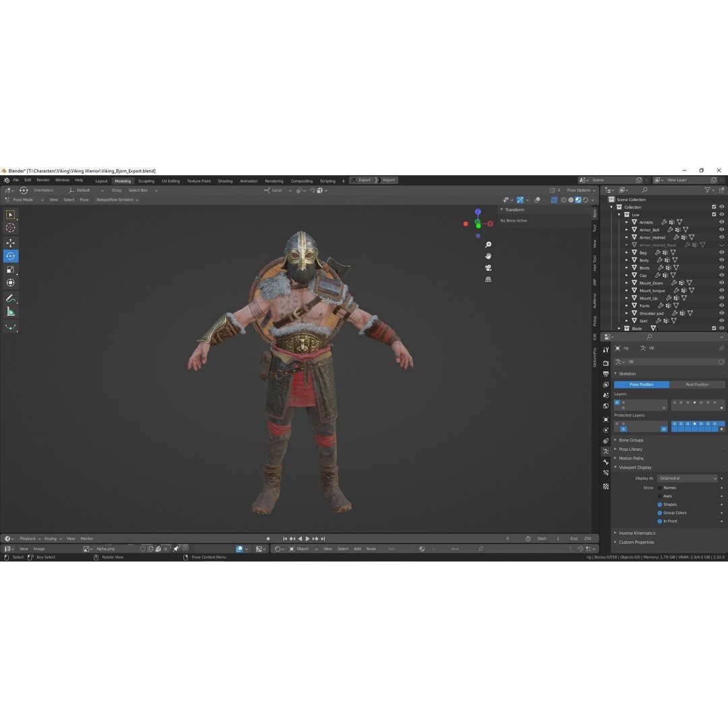Image resolution: width=728 pixels, height=728 pixels.
Task: Click the timeline Start frame field
Action: click(549, 539)
